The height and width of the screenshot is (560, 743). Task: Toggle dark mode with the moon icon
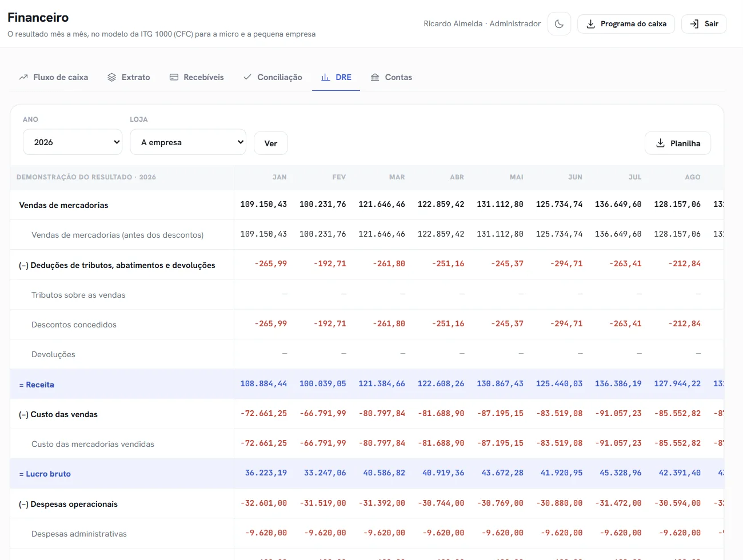tap(559, 24)
